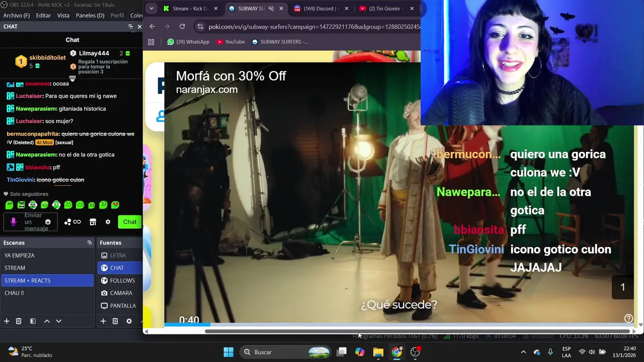The width and height of the screenshot is (644, 362).
Task: Expand the gift leaderboard arrow in chat
Action: point(72,78)
